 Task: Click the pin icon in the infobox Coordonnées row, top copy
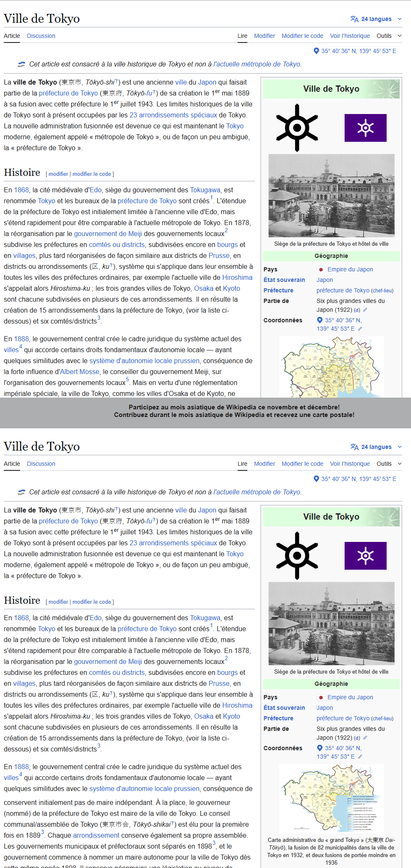320,320
